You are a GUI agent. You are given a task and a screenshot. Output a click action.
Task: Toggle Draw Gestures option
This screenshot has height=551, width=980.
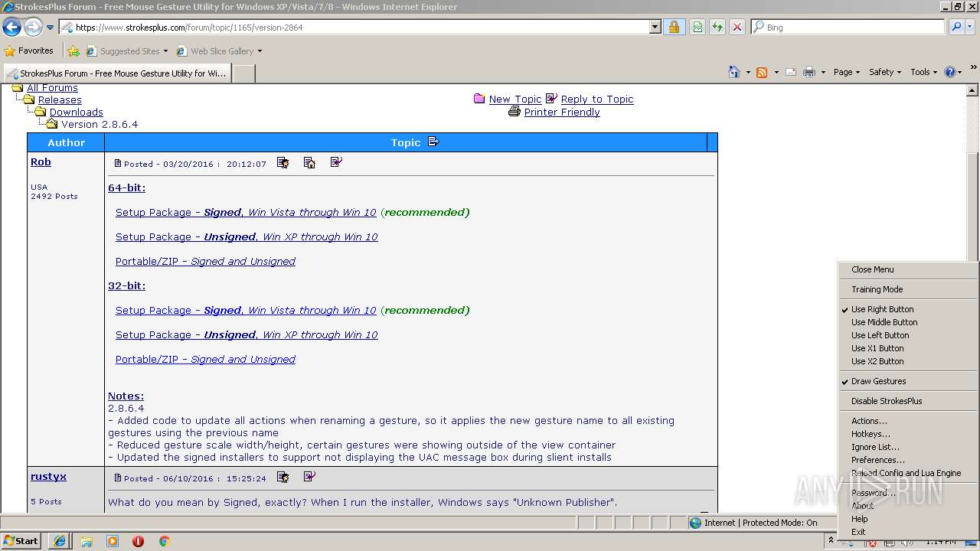908,381
